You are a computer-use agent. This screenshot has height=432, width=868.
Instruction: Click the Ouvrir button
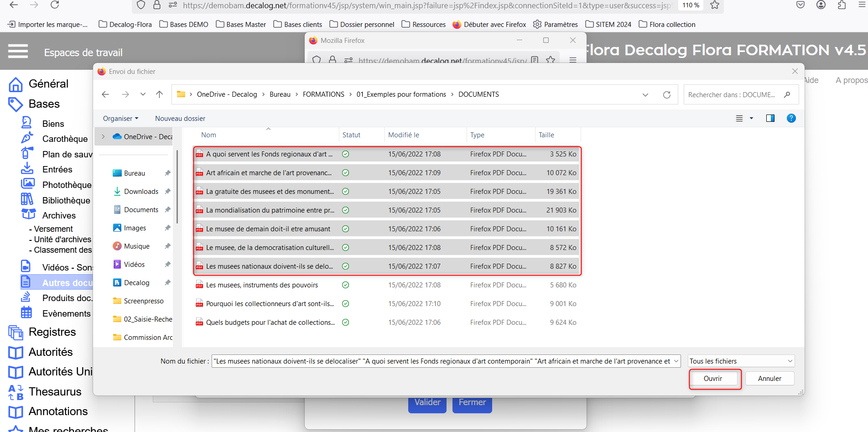coord(712,379)
